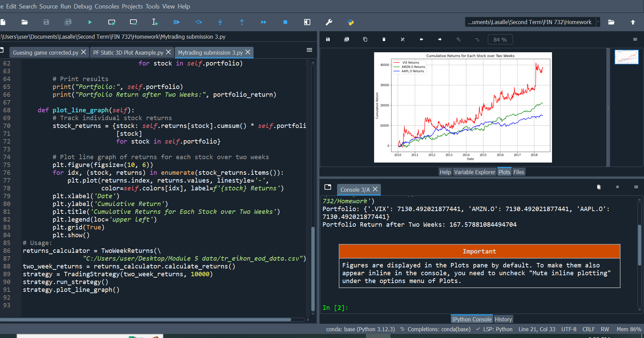This screenshot has width=644, height=338.
Task: Browse working directory folder icon
Action: 611,22
